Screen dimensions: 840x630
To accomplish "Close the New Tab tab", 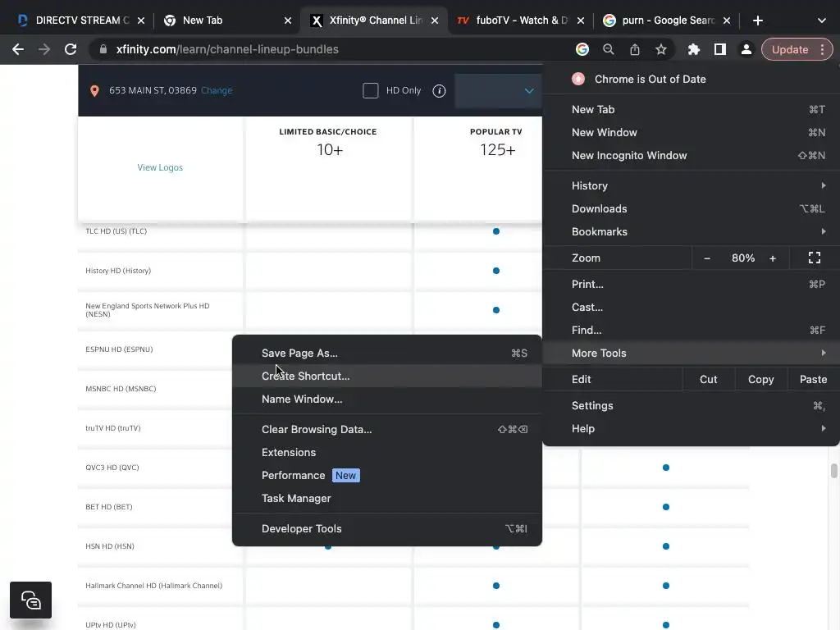I will click(288, 21).
